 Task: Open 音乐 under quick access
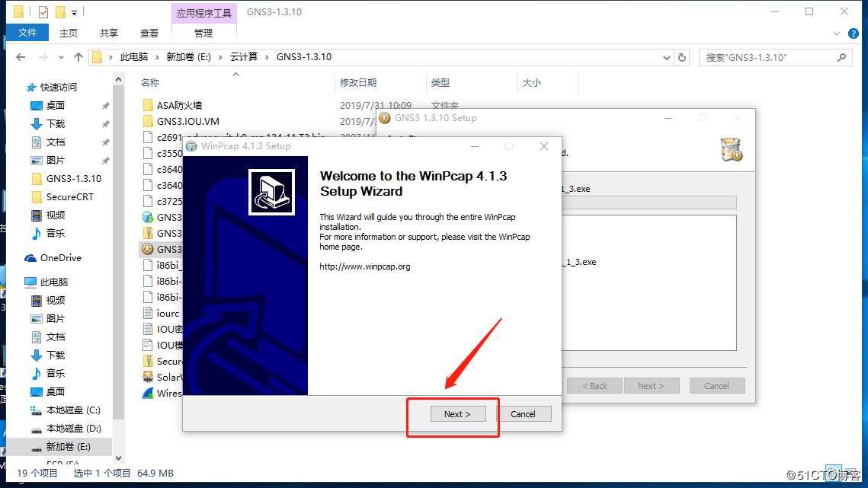[x=56, y=234]
